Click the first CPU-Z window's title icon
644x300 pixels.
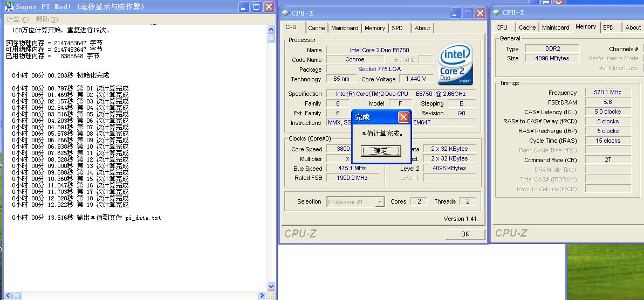pyautogui.click(x=285, y=12)
